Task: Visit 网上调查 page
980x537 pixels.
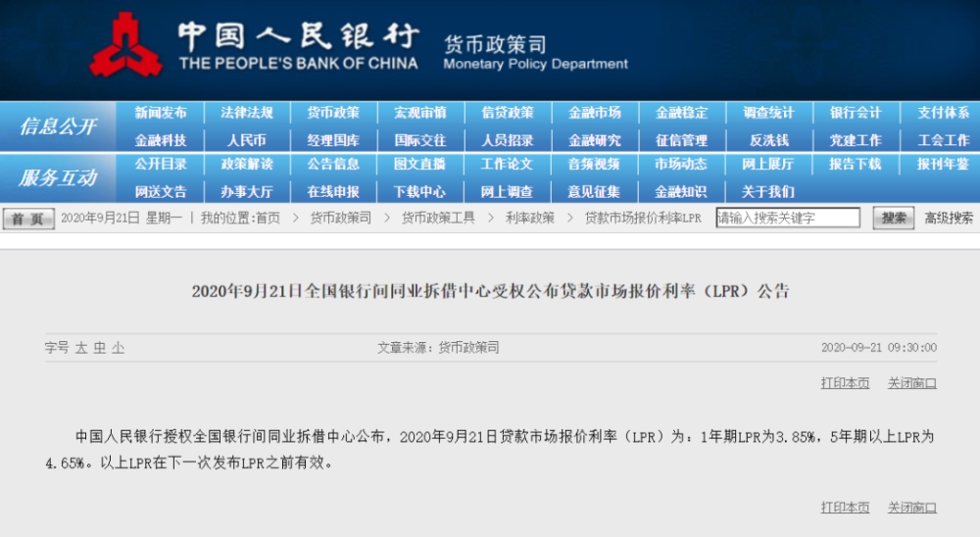Action: pyautogui.click(x=507, y=191)
